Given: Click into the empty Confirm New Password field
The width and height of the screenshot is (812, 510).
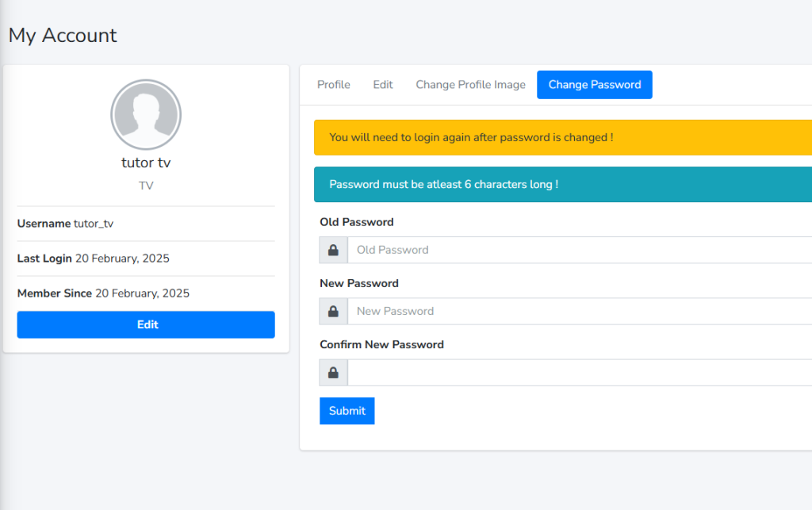Looking at the screenshot, I should (579, 373).
